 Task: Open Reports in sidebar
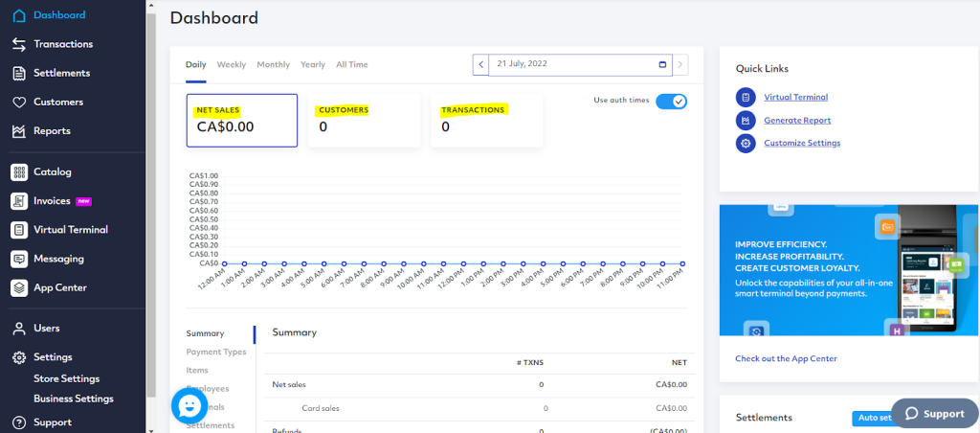click(x=52, y=131)
